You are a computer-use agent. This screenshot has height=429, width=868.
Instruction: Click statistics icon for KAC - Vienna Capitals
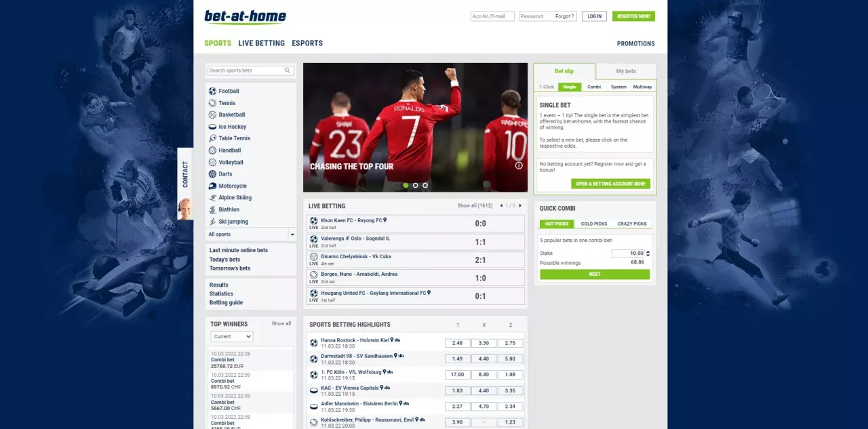coord(387,388)
